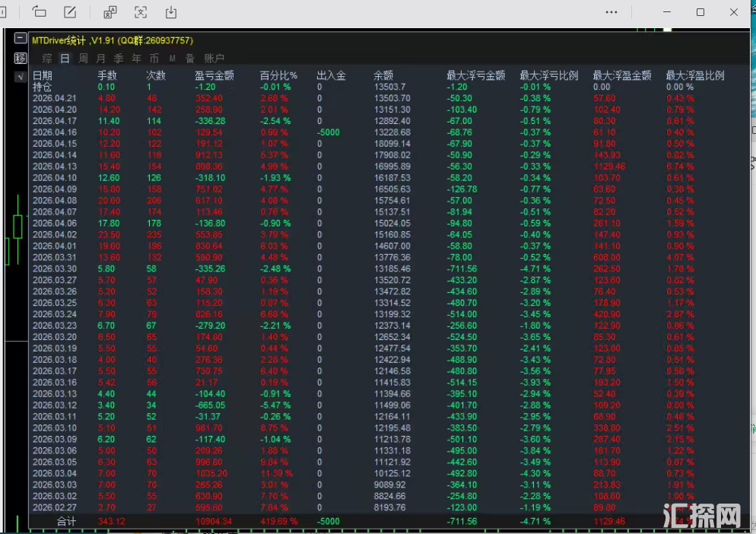Image resolution: width=756 pixels, height=534 pixels.
Task: Click the 移 move panel button
Action: 21,59
